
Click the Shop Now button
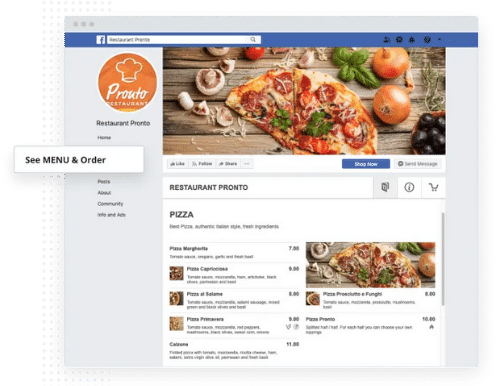(x=366, y=164)
